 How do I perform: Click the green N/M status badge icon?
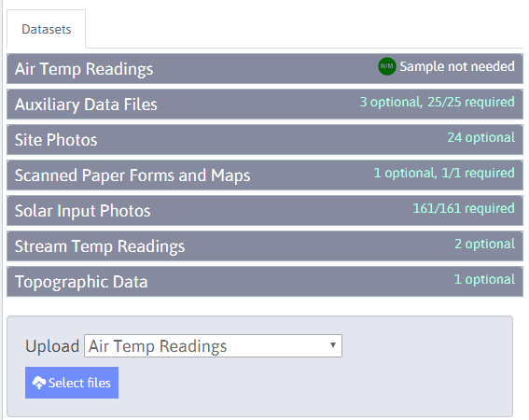pos(386,66)
